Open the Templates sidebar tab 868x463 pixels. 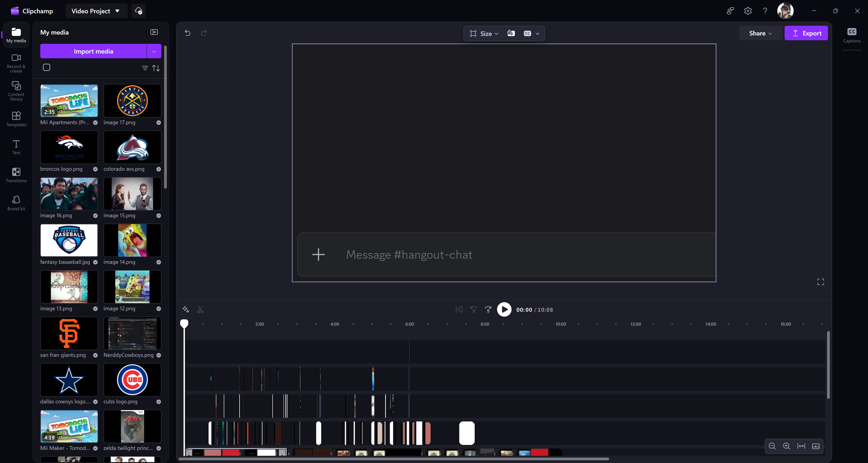[x=16, y=119]
